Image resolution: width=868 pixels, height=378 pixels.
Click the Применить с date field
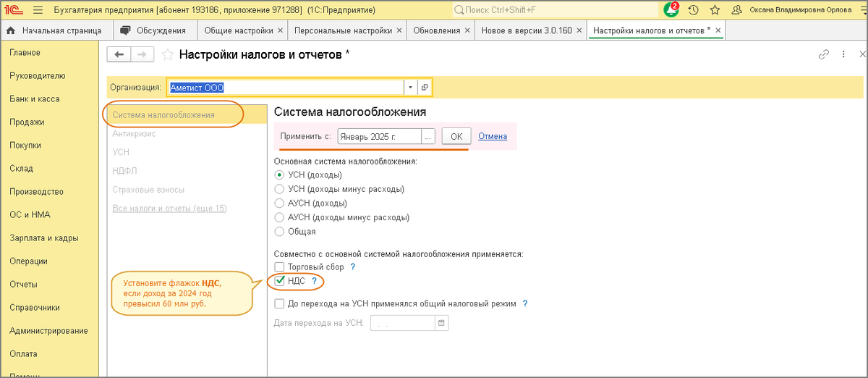pos(379,136)
